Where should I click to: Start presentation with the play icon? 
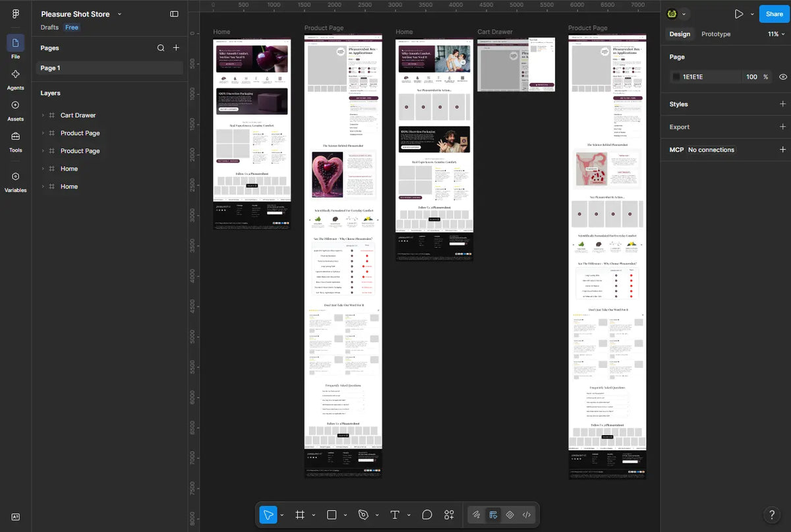739,14
